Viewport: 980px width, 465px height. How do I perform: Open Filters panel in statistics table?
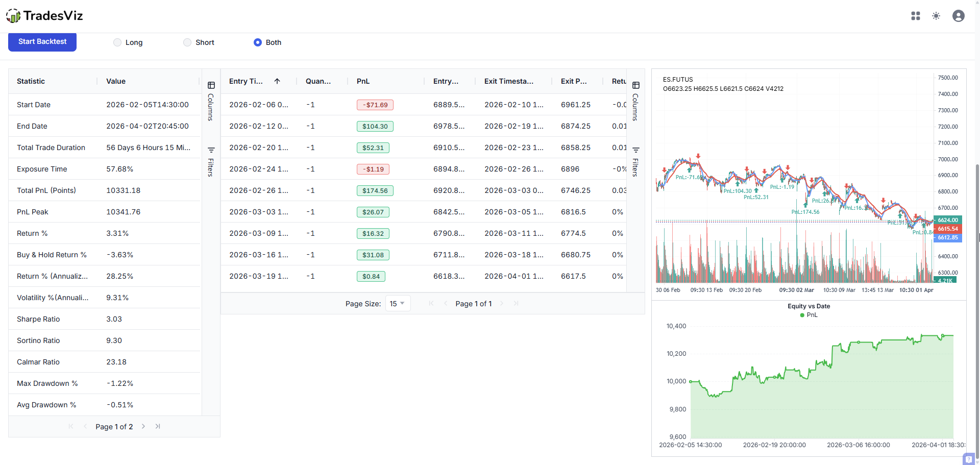point(211,161)
